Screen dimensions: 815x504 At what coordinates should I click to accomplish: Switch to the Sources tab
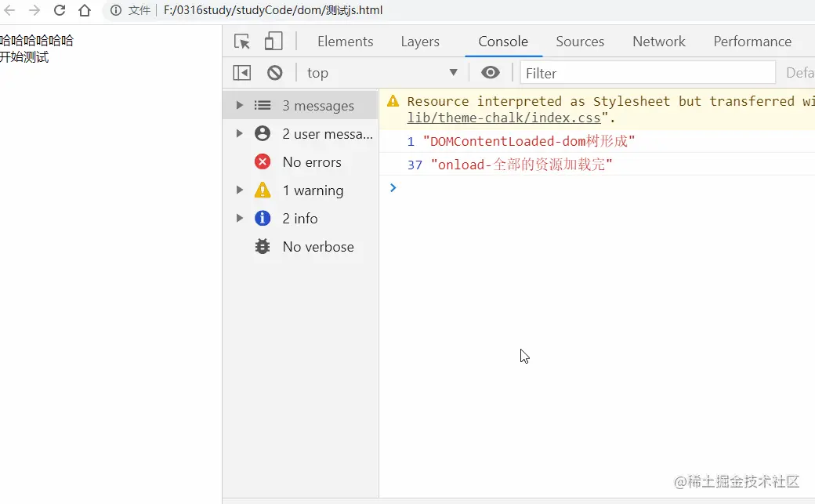click(x=580, y=41)
